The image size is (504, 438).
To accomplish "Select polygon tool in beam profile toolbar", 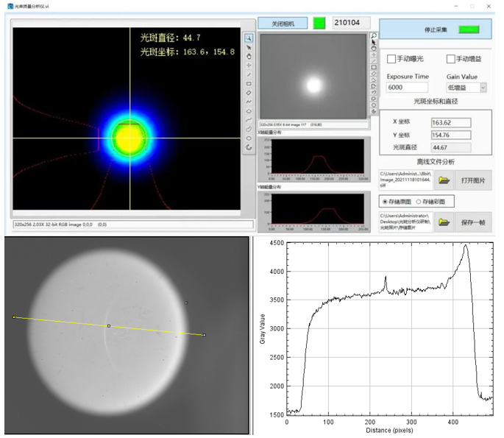I will 249,111.
